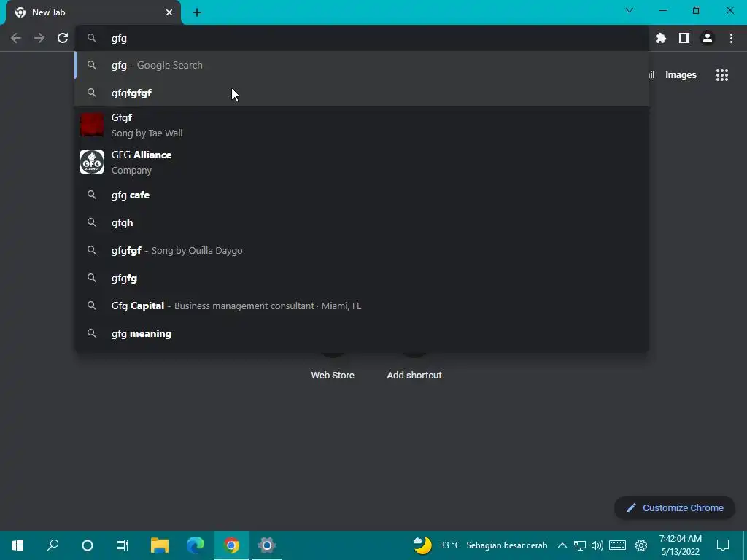Open the touch keyboard icon

point(617,545)
